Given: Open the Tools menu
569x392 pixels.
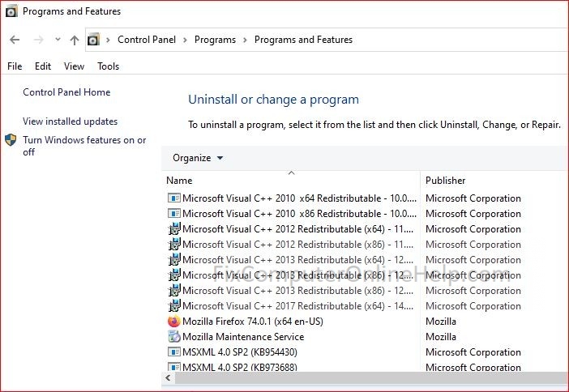Looking at the screenshot, I should pos(108,66).
